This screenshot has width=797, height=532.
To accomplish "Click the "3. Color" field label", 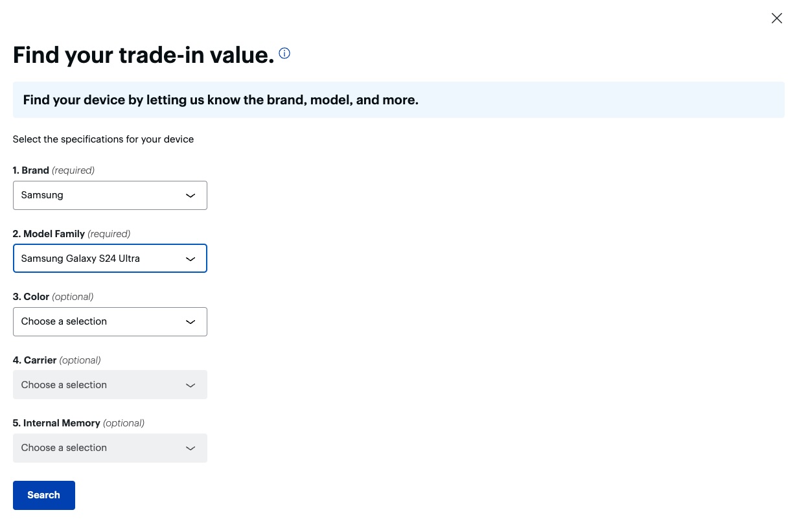I will tap(31, 297).
